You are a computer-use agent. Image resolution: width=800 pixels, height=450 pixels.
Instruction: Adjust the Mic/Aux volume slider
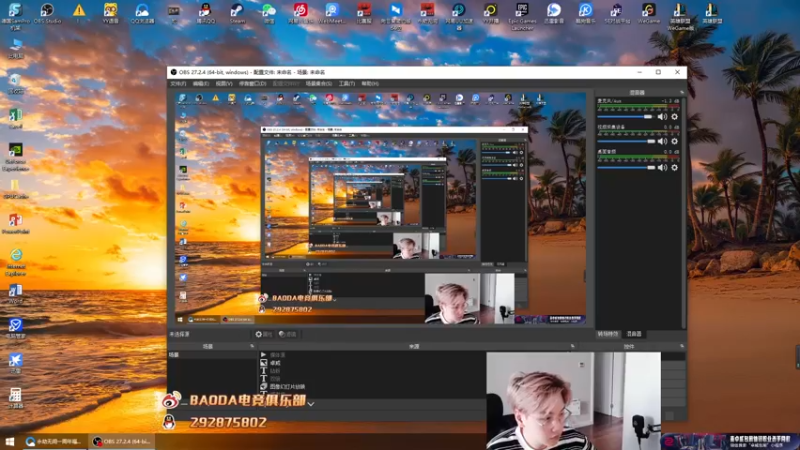626,117
